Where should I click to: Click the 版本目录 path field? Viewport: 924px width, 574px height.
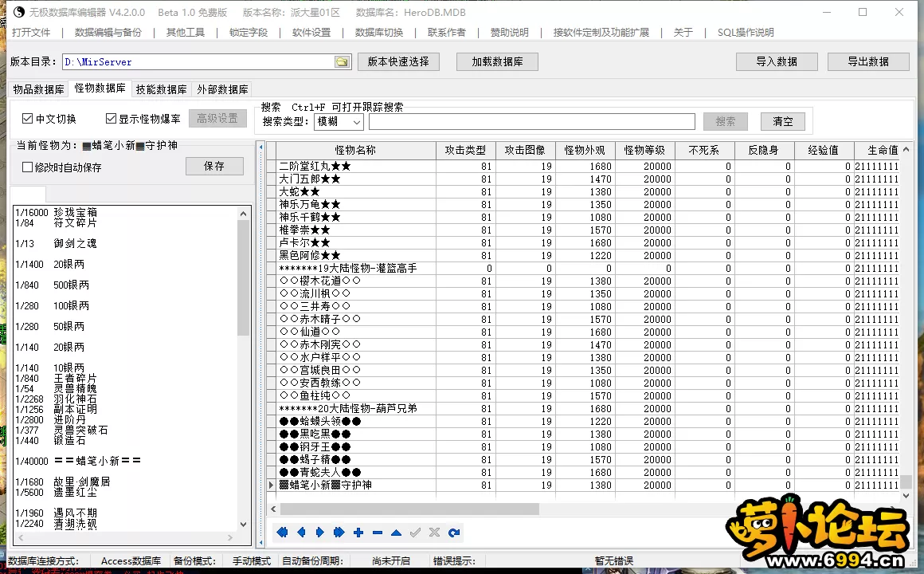tap(198, 62)
